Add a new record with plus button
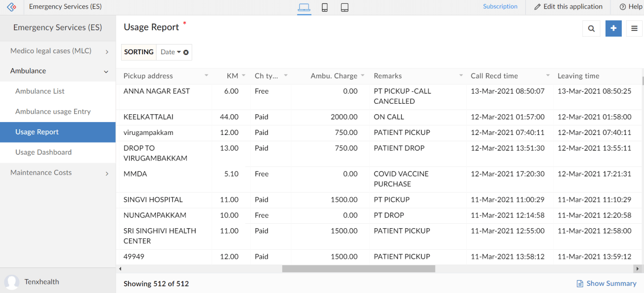Viewport: 644px width, 293px height. [614, 28]
